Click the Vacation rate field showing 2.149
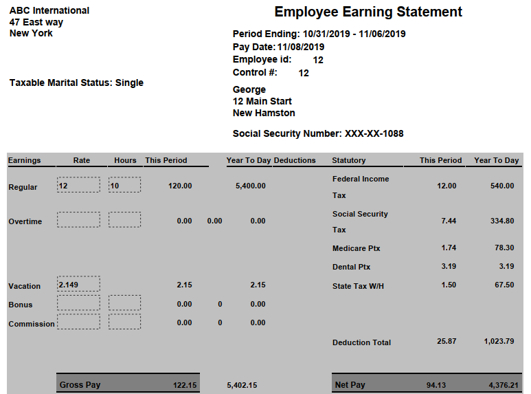Image resolution: width=531 pixels, height=394 pixels. point(79,284)
